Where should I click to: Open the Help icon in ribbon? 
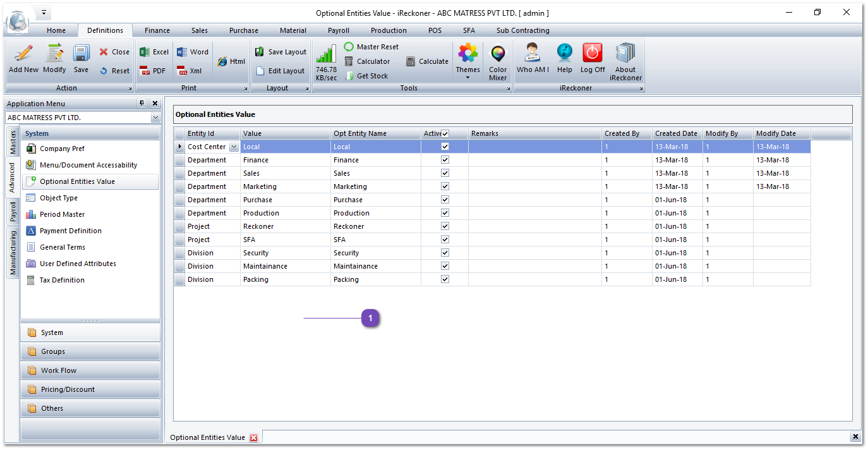pos(564,54)
